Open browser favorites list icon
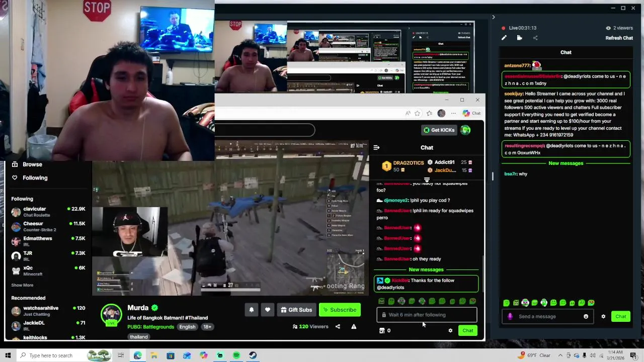 429,113
